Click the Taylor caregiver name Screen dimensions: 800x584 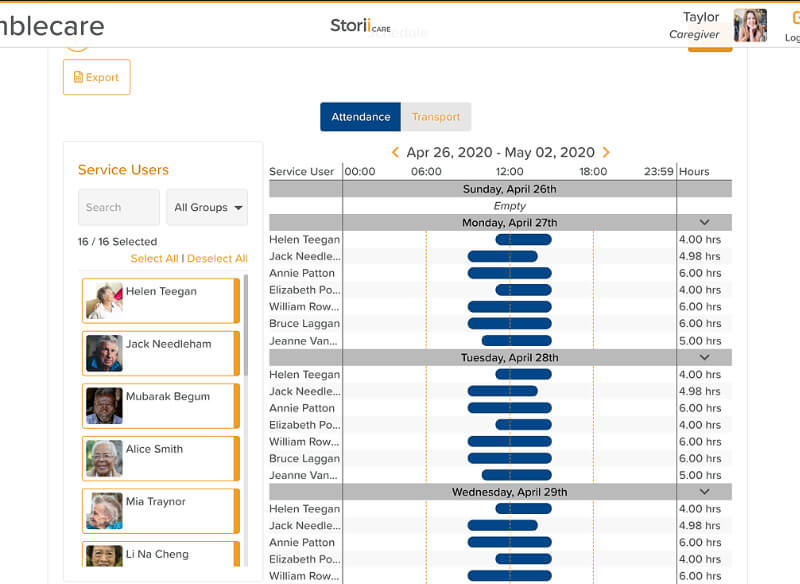(x=701, y=16)
